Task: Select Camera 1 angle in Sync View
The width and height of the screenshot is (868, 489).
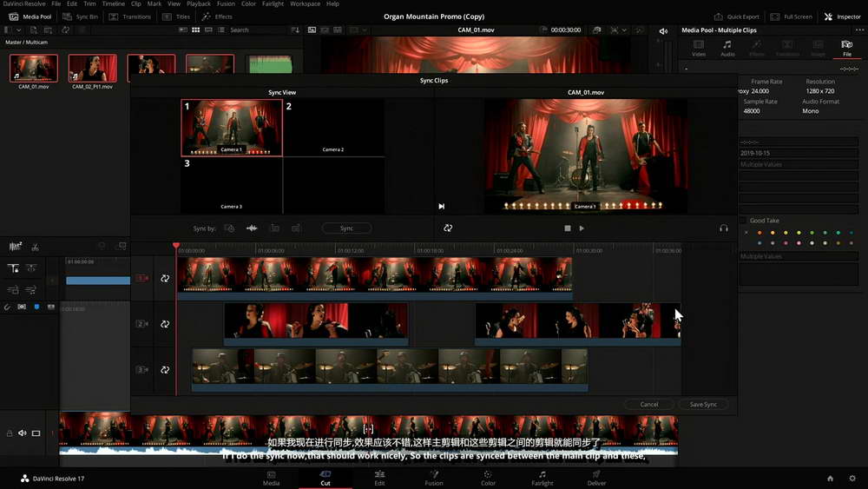Action: click(x=232, y=128)
